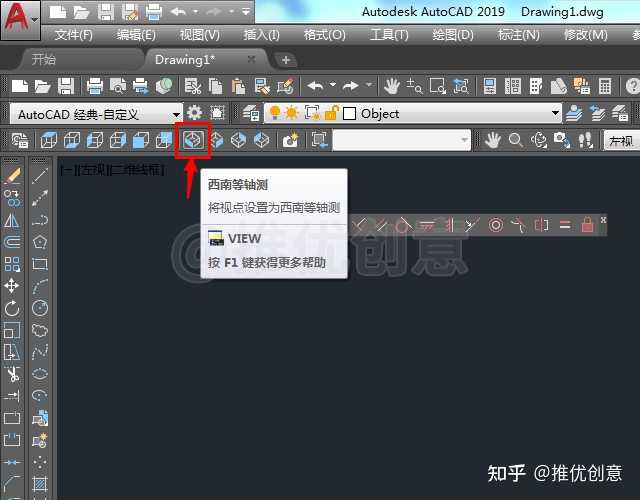The width and height of the screenshot is (640, 500).
Task: Set the view to Left
Action: pyautogui.click(x=95, y=140)
